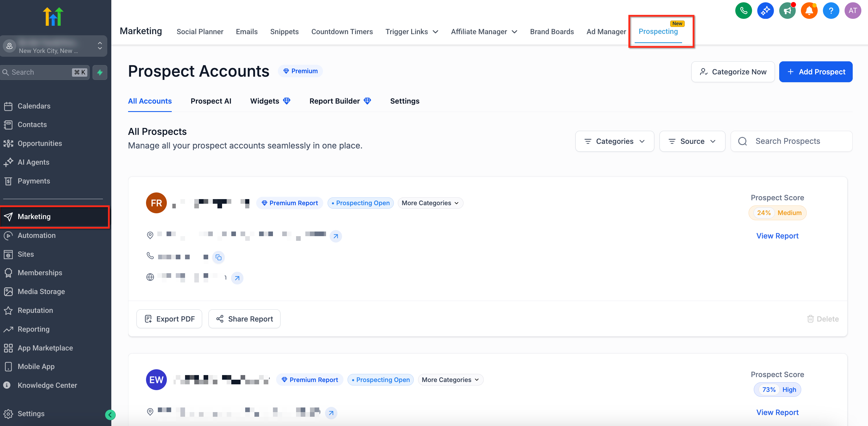Switch to the Prospect AI tab
This screenshot has height=426, width=868.
point(210,101)
